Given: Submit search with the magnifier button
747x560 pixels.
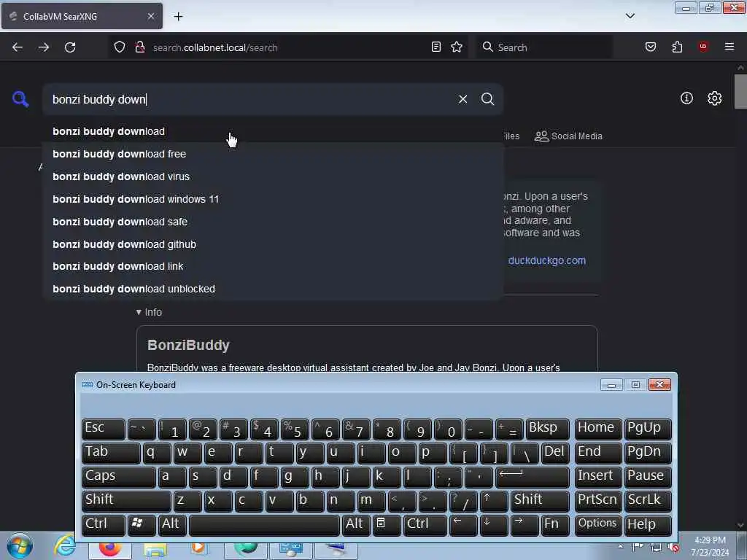Looking at the screenshot, I should [x=487, y=99].
